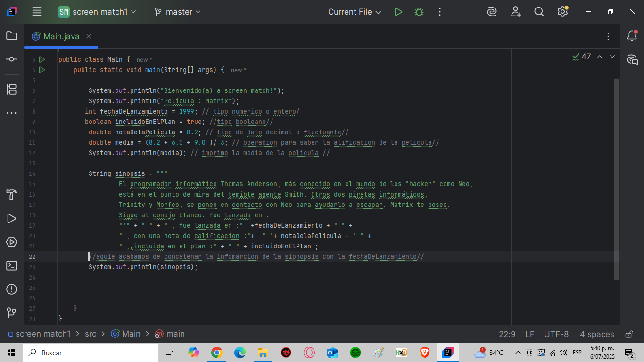Viewport: 644px width, 362px height.
Task: Open the Project tool window folder icon
Action: click(12, 36)
